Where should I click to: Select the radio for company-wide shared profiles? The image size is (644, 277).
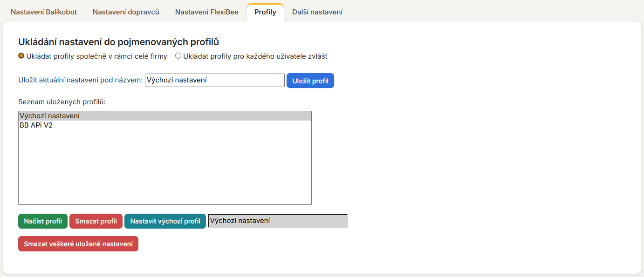tap(21, 56)
